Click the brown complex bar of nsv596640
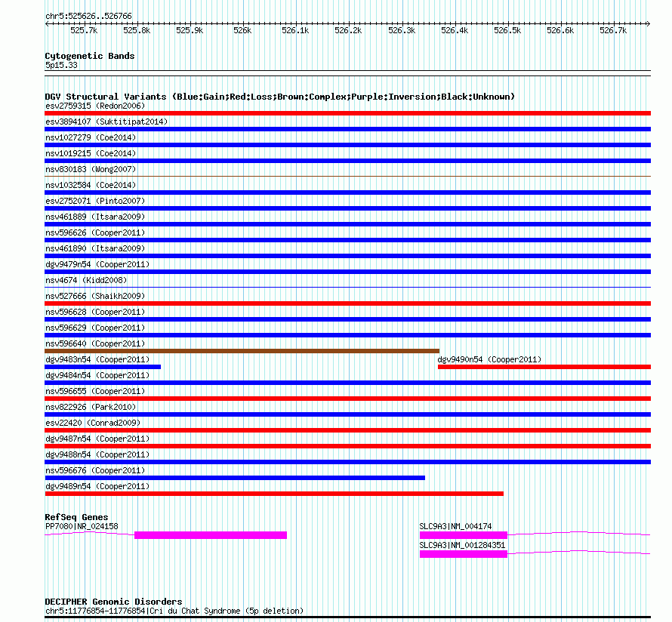This screenshot has height=622, width=672. coord(242,351)
